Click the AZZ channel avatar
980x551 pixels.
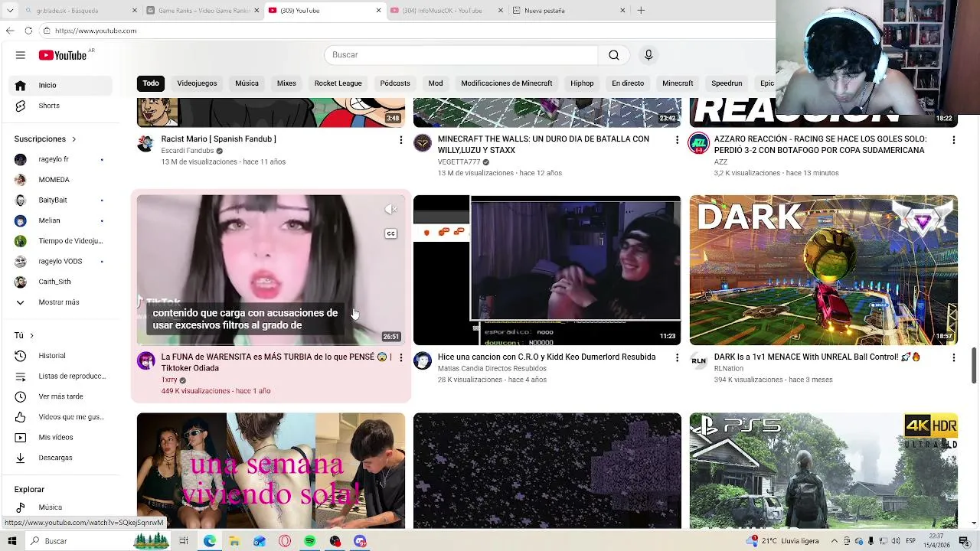[698, 143]
